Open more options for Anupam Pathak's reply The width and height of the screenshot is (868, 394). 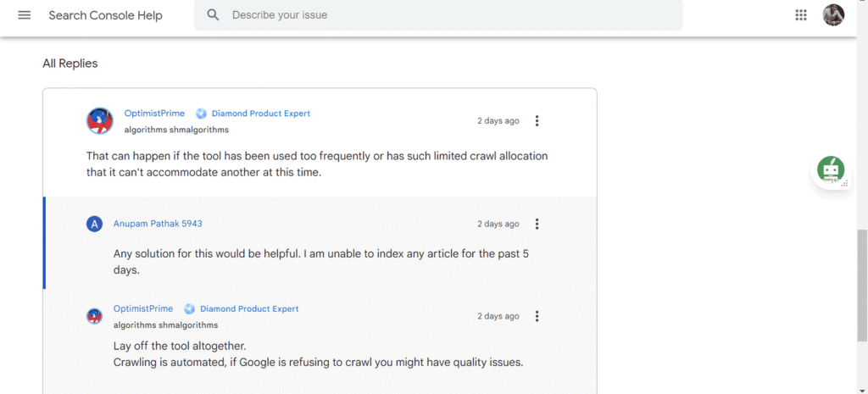pos(537,225)
